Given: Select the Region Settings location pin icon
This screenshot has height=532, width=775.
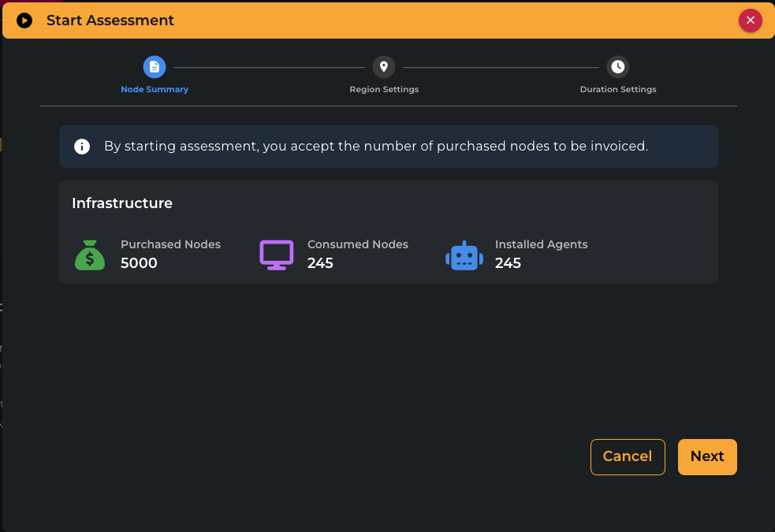Looking at the screenshot, I should pyautogui.click(x=384, y=67).
